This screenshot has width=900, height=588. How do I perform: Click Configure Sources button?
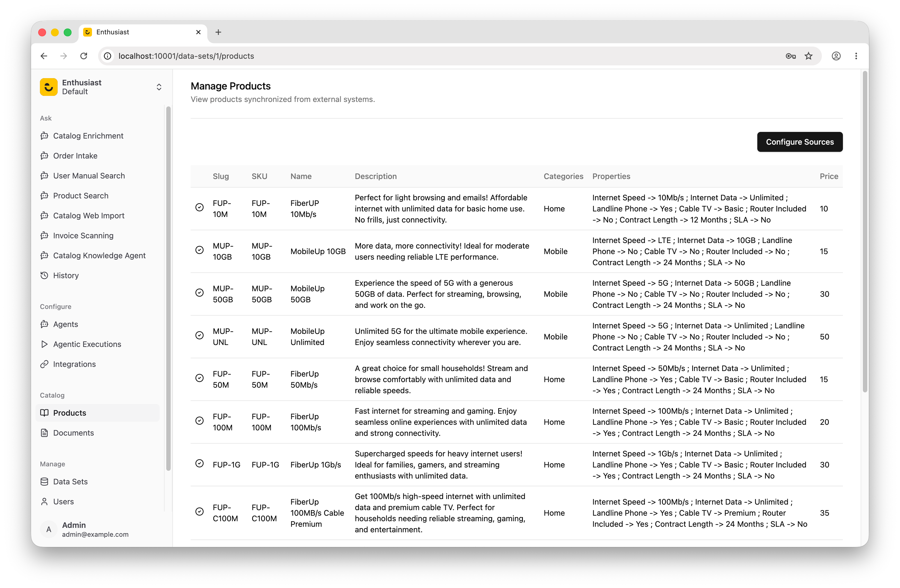800,142
